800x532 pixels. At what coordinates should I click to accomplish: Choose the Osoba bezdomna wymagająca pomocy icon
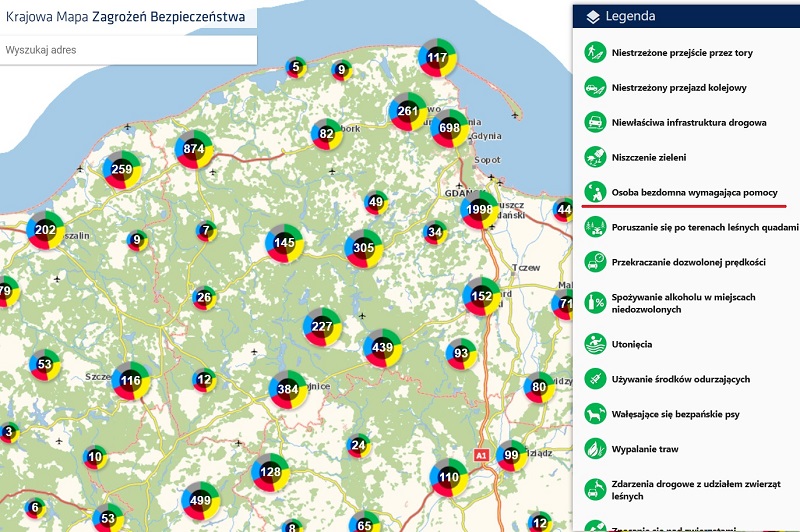point(595,192)
